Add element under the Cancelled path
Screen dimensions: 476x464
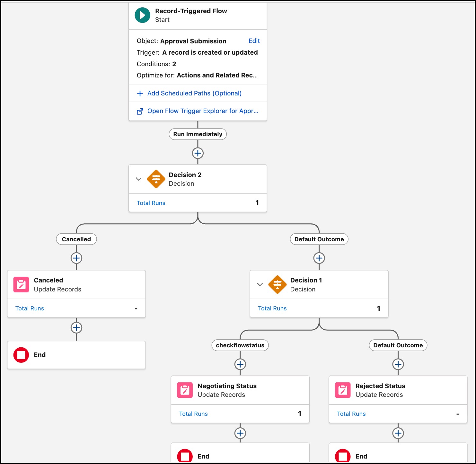click(76, 258)
